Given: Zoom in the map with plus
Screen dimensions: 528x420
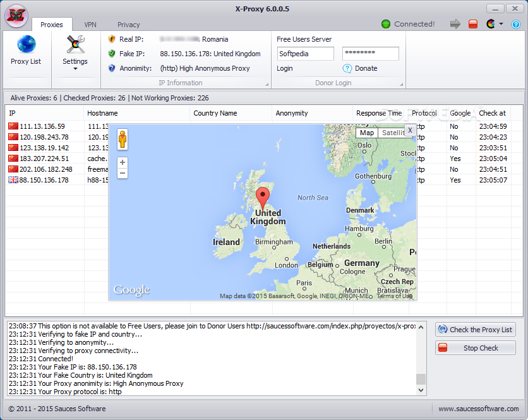Looking at the screenshot, I should [123, 162].
